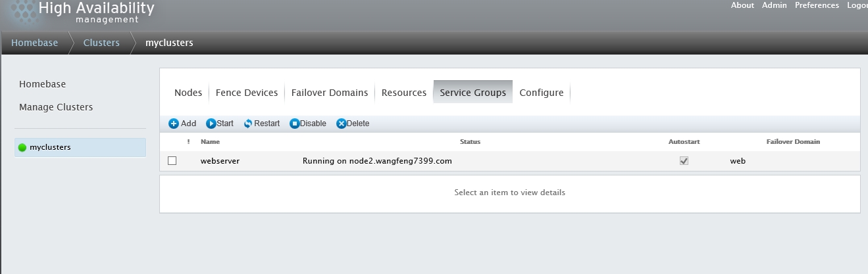Tick the webserver row checkbox
The height and width of the screenshot is (274, 868).
coord(172,160)
